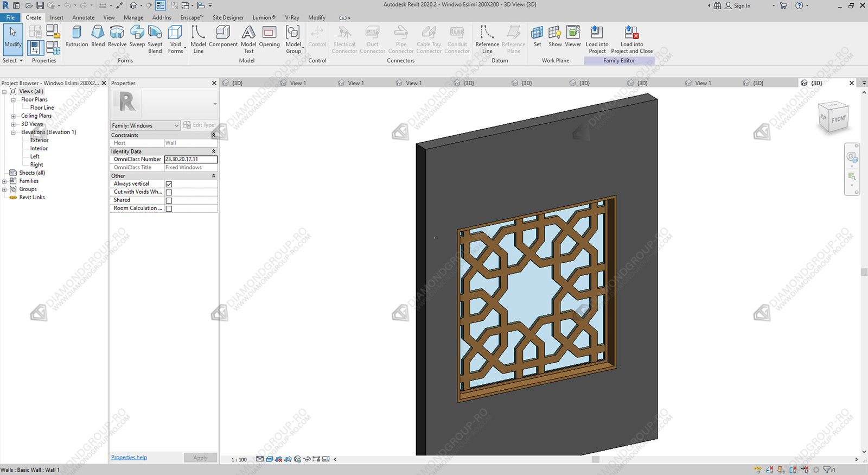The height and width of the screenshot is (475, 868).
Task: Collapse the Identity Data section
Action: click(213, 151)
